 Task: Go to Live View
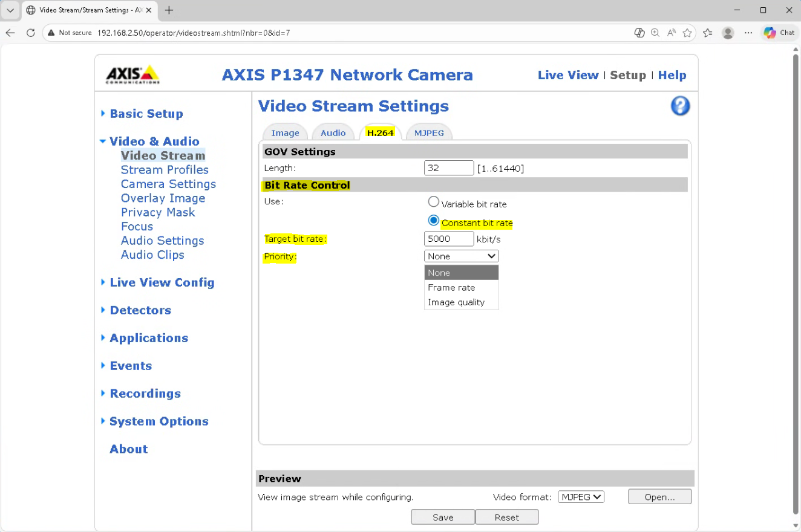(x=568, y=75)
